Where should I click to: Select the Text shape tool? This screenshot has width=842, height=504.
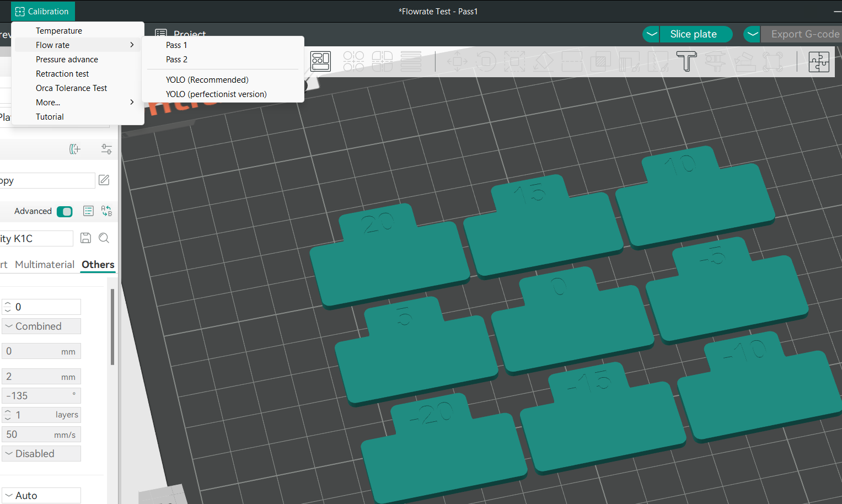pos(687,61)
